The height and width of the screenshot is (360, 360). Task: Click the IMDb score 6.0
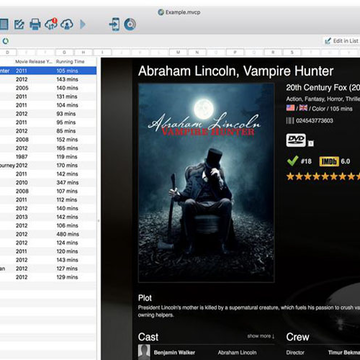346,161
